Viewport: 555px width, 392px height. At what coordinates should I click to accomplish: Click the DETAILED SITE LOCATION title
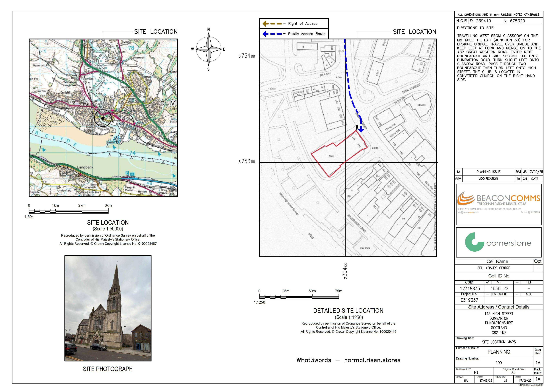point(348,311)
